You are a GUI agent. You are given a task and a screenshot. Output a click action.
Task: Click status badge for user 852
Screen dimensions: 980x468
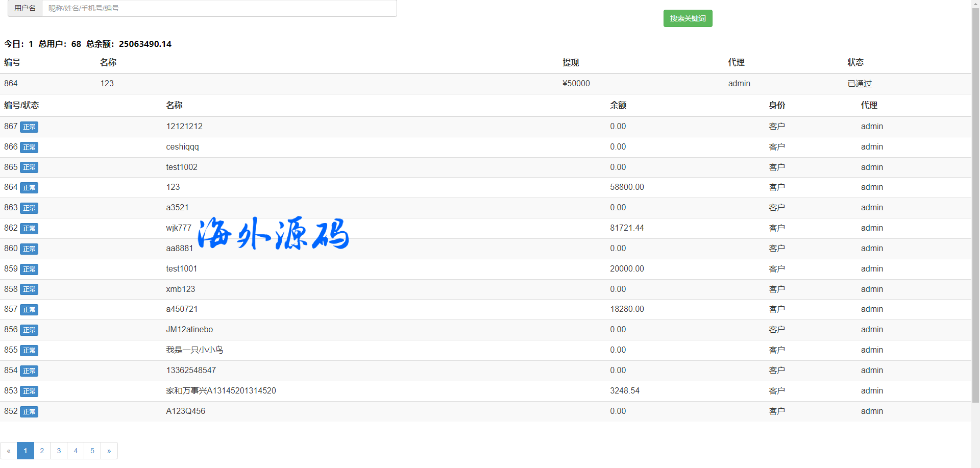point(29,412)
